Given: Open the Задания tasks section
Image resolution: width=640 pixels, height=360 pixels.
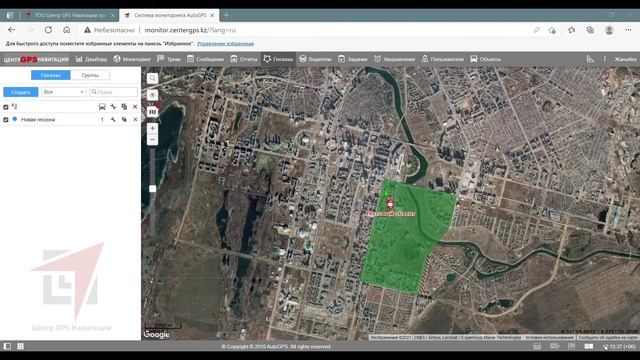Looking at the screenshot, I should [x=353, y=59].
